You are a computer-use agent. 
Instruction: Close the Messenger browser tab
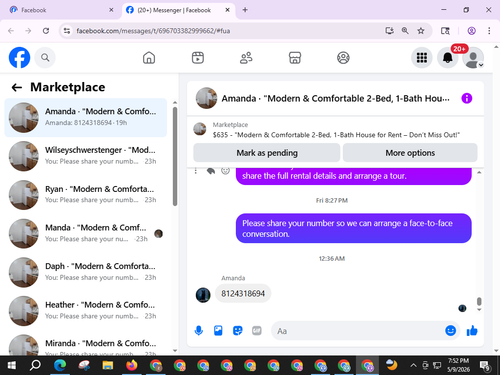[227, 10]
